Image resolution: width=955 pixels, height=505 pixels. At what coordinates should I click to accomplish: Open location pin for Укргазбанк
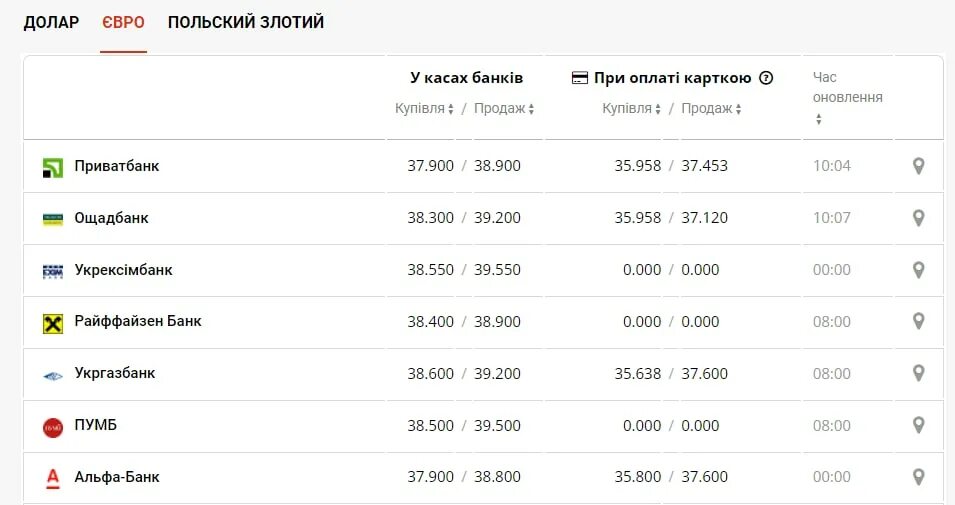(918, 373)
